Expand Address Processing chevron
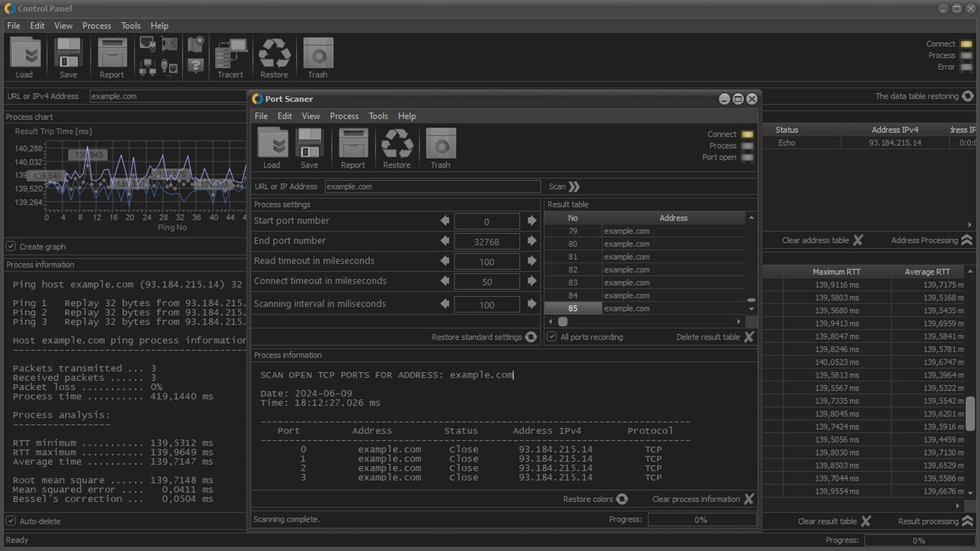 (967, 240)
